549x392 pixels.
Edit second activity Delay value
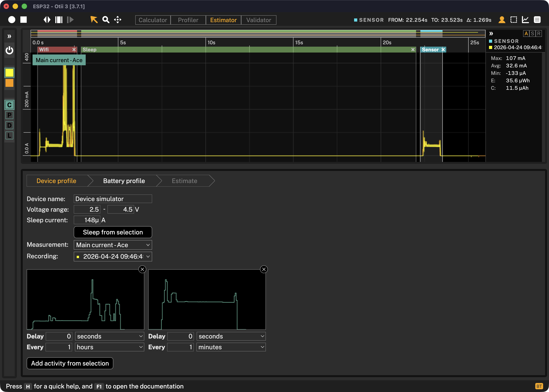pyautogui.click(x=181, y=336)
